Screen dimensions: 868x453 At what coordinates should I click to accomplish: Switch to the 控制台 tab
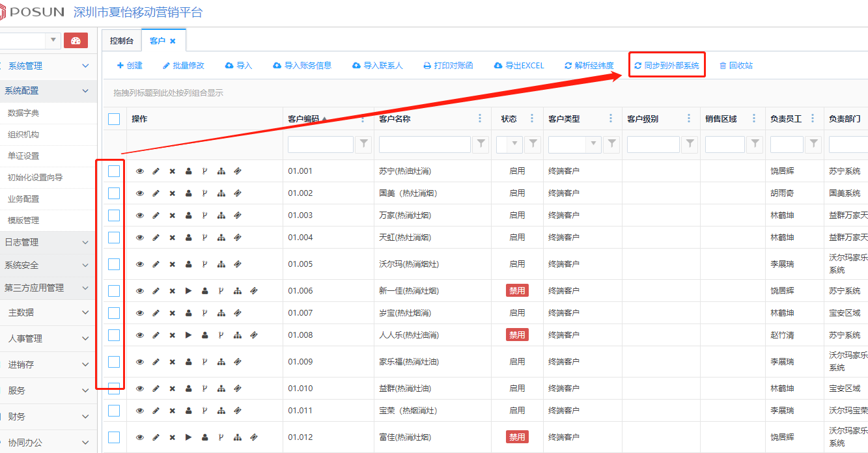click(x=122, y=40)
